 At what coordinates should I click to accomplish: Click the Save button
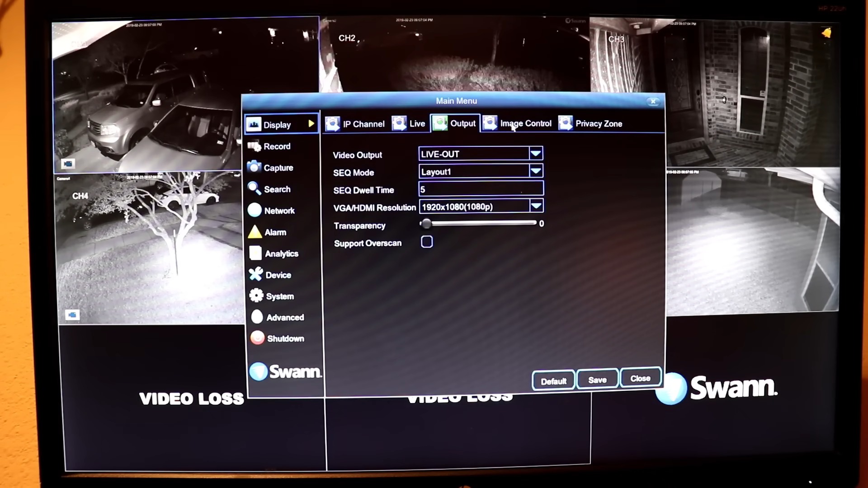(597, 380)
